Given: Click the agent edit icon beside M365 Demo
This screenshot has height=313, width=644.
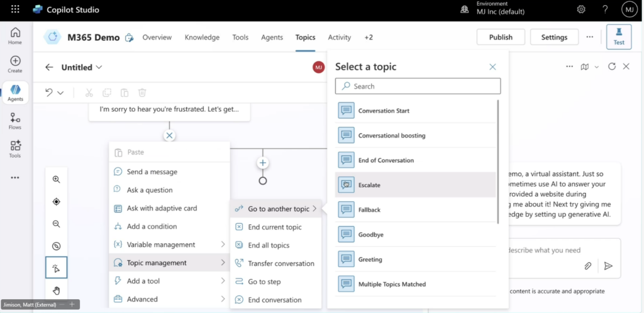Looking at the screenshot, I should [130, 38].
